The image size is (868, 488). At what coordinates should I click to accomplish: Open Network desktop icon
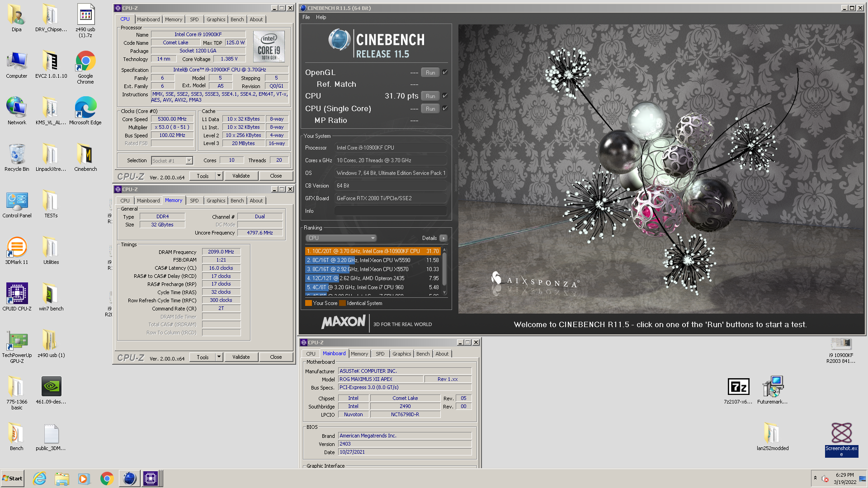tap(16, 111)
